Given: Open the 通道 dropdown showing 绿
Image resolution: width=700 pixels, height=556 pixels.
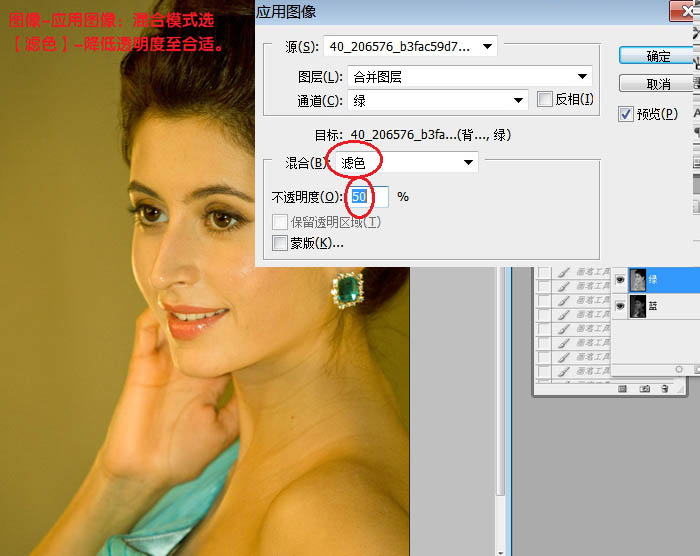Looking at the screenshot, I should coord(438,100).
